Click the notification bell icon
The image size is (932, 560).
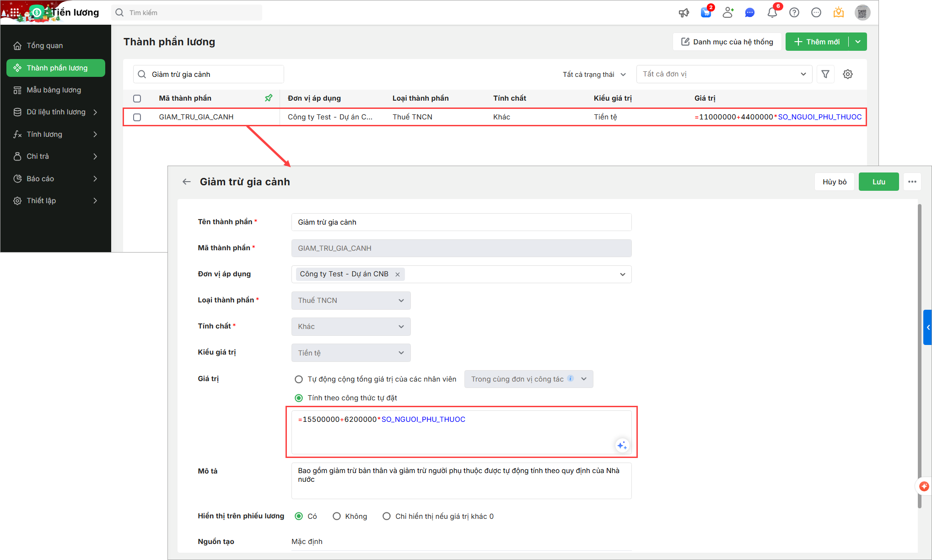coord(772,13)
